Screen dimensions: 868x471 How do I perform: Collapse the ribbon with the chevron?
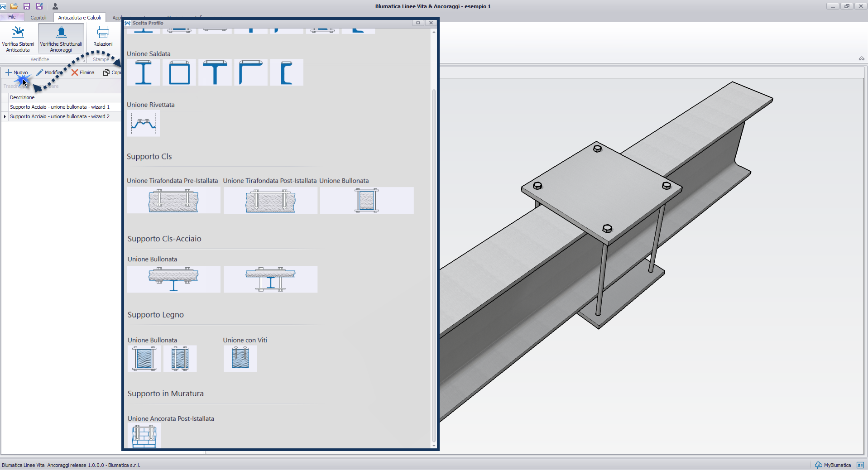tap(861, 58)
